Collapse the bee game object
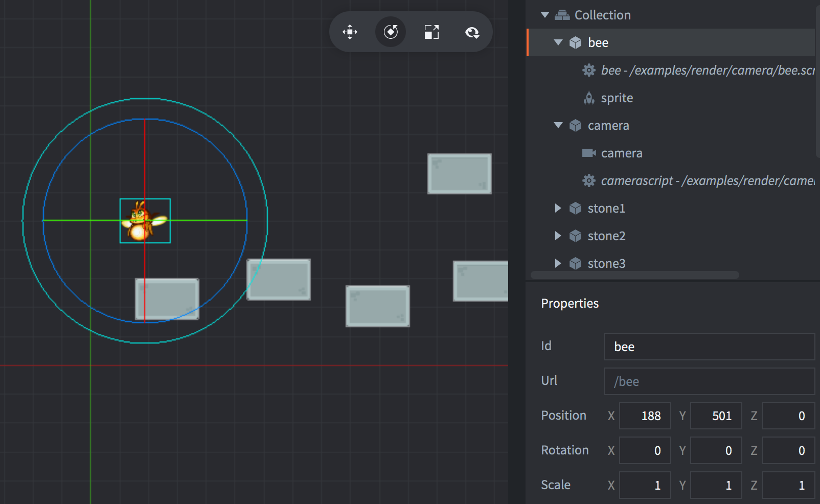This screenshot has width=820, height=504. [x=558, y=42]
